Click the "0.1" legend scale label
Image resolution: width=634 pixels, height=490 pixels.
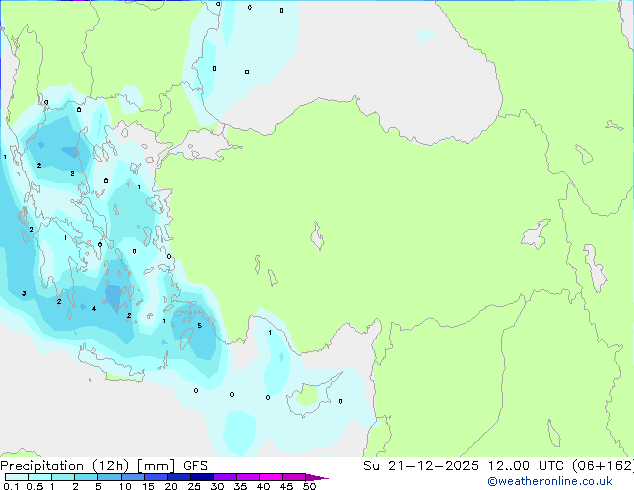[11, 486]
